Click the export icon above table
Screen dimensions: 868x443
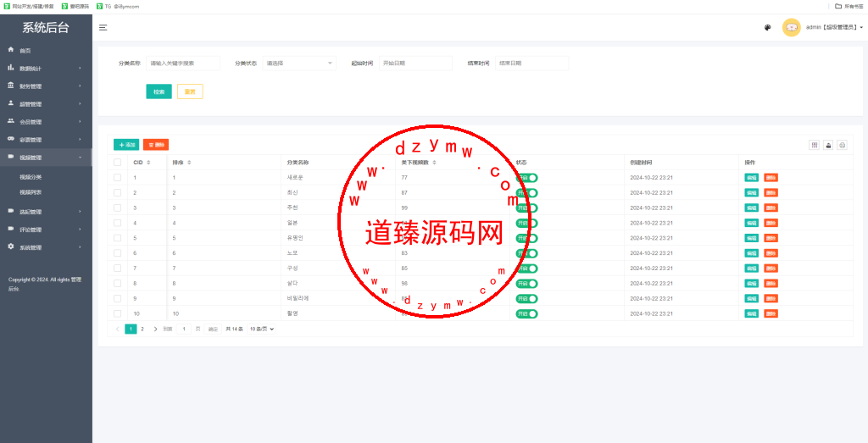tap(829, 145)
